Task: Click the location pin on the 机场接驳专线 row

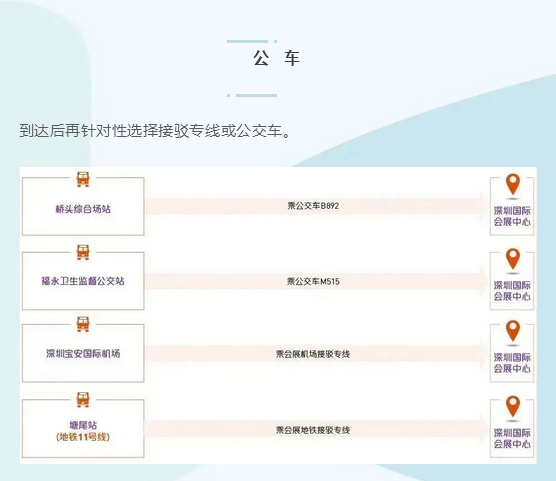Action: [x=513, y=331]
